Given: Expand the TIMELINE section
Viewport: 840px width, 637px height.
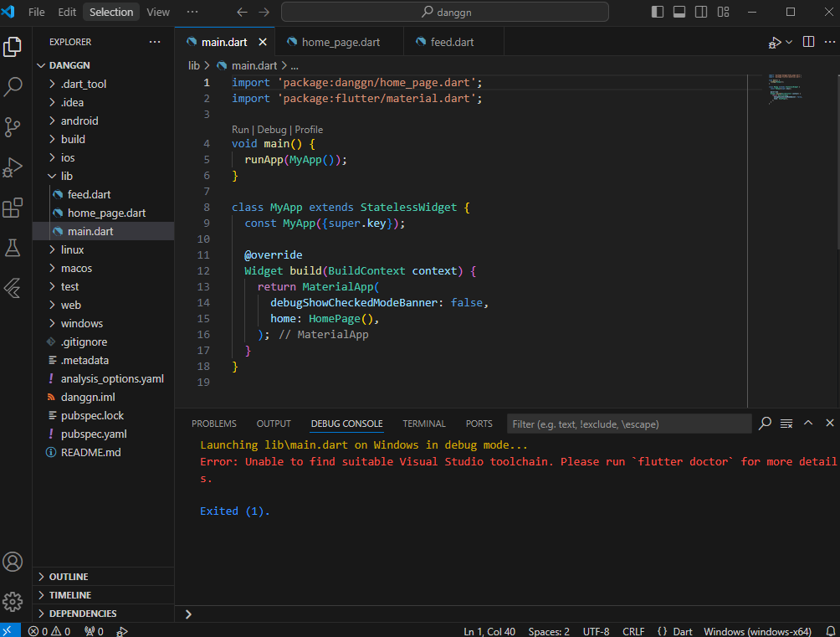Looking at the screenshot, I should pos(104,595).
